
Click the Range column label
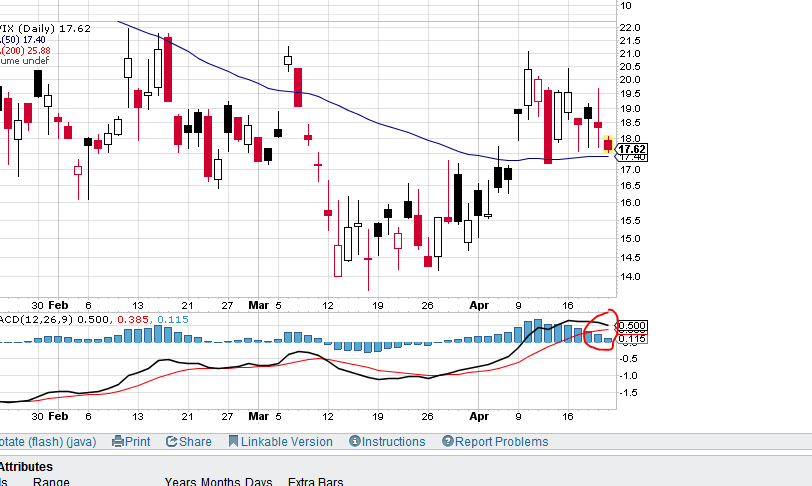tap(51, 481)
